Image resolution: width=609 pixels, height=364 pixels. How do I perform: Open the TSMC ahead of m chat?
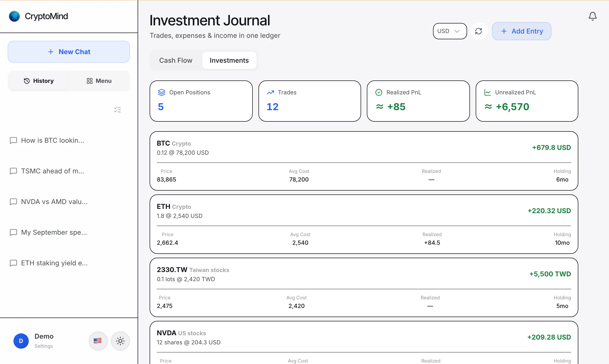point(53,171)
